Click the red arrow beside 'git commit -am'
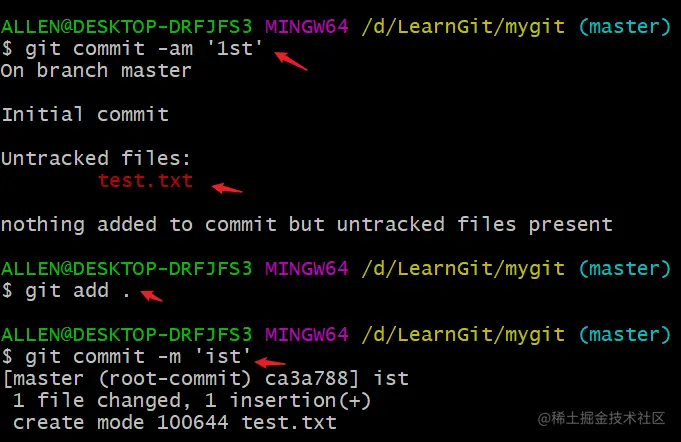The width and height of the screenshot is (681, 442). (291, 60)
